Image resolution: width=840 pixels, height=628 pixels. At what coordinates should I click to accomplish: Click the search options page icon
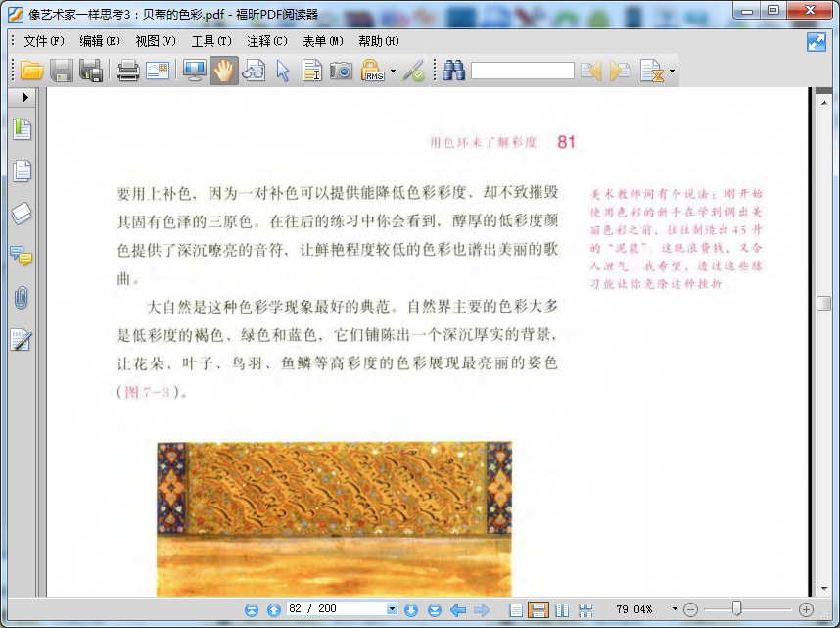pos(652,71)
